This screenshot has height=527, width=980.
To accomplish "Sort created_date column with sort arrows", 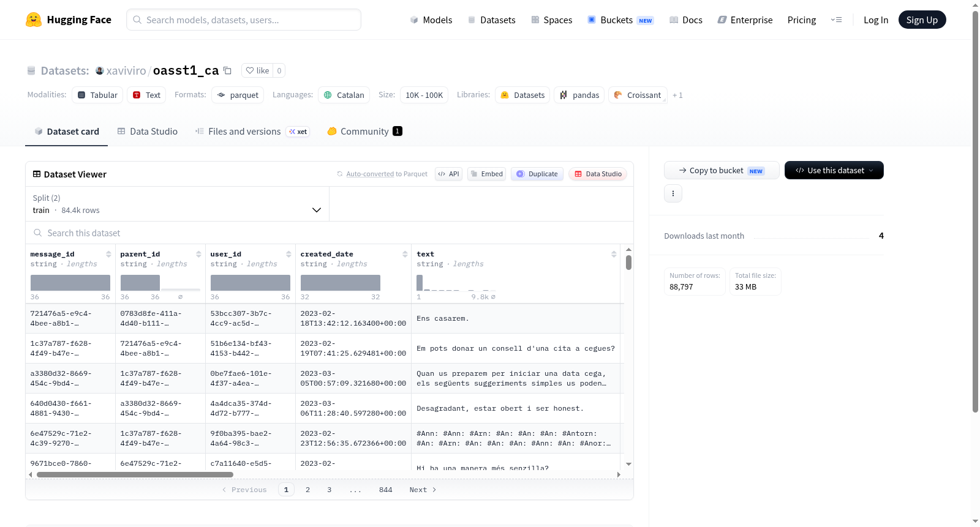I will [405, 254].
